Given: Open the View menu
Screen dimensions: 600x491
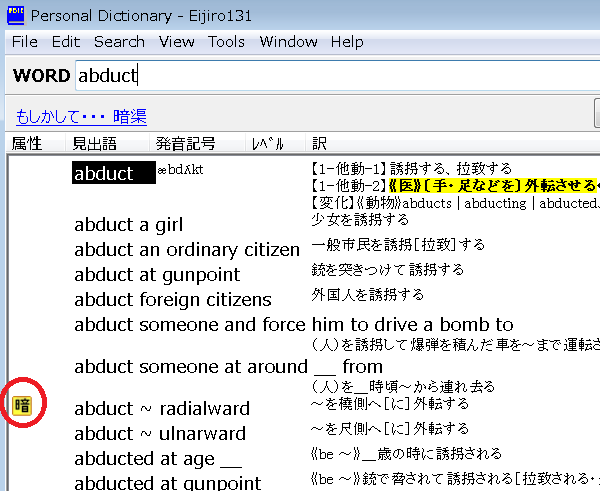Looking at the screenshot, I should point(176,42).
